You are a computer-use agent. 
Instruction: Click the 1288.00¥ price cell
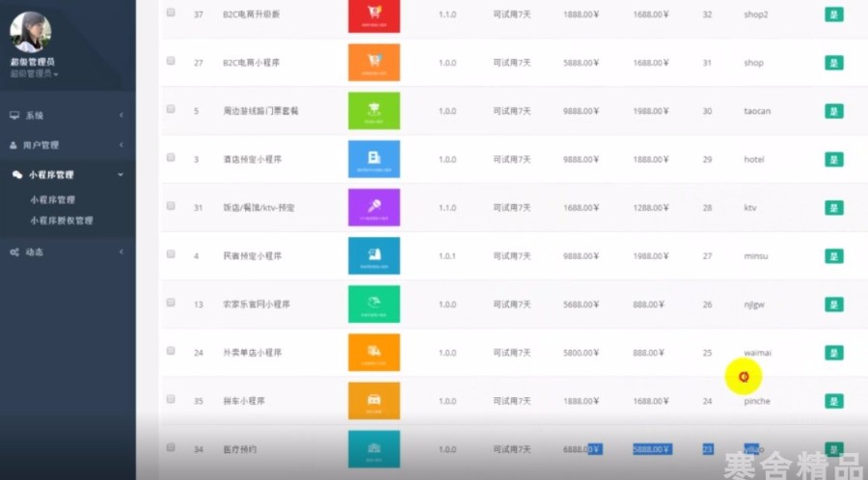click(x=650, y=207)
